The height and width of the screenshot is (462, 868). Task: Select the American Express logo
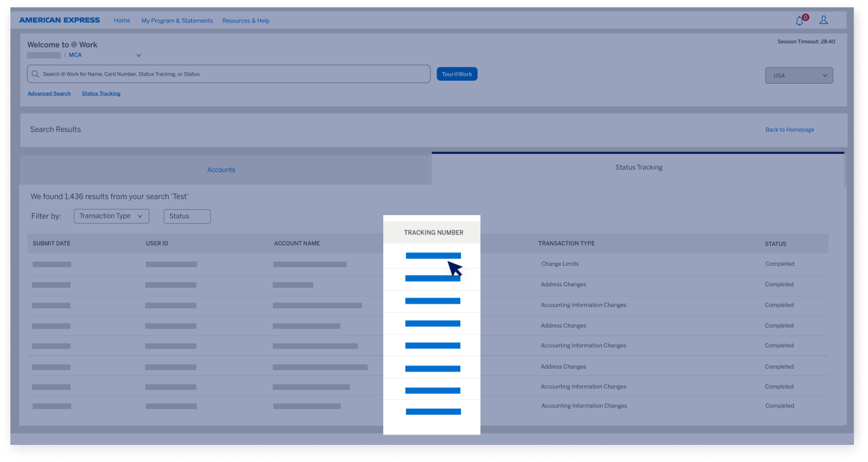click(59, 20)
